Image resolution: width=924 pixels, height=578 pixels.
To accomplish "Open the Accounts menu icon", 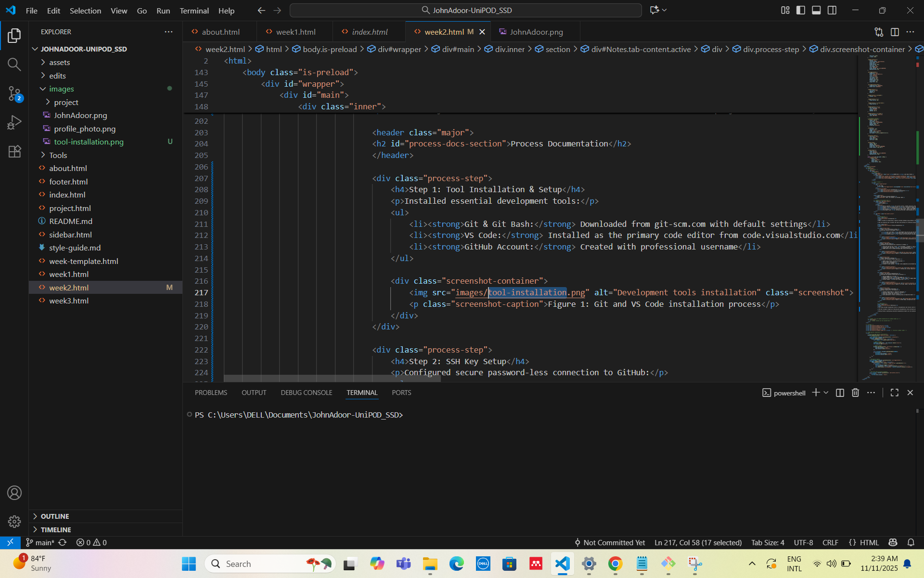I will [x=14, y=493].
